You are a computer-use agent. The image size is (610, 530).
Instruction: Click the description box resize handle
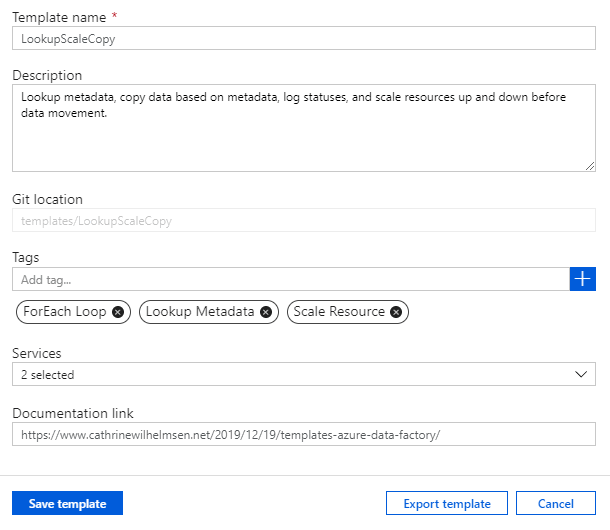pos(589,166)
